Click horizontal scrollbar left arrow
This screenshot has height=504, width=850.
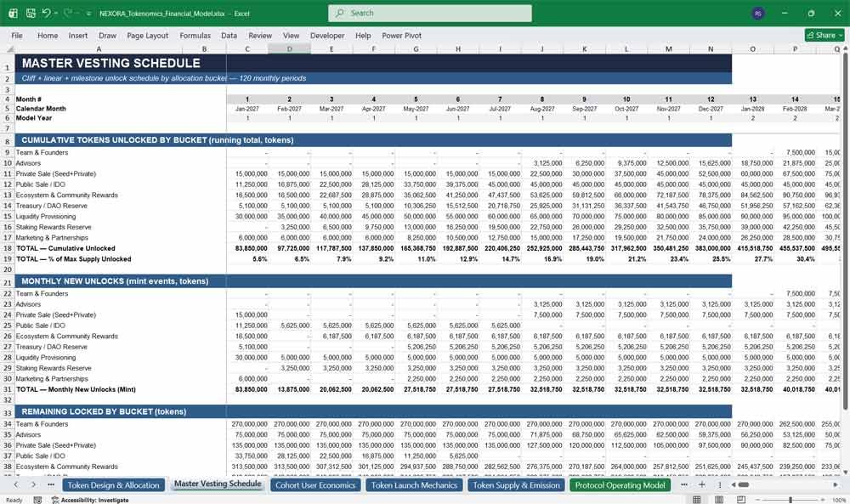(x=734, y=485)
